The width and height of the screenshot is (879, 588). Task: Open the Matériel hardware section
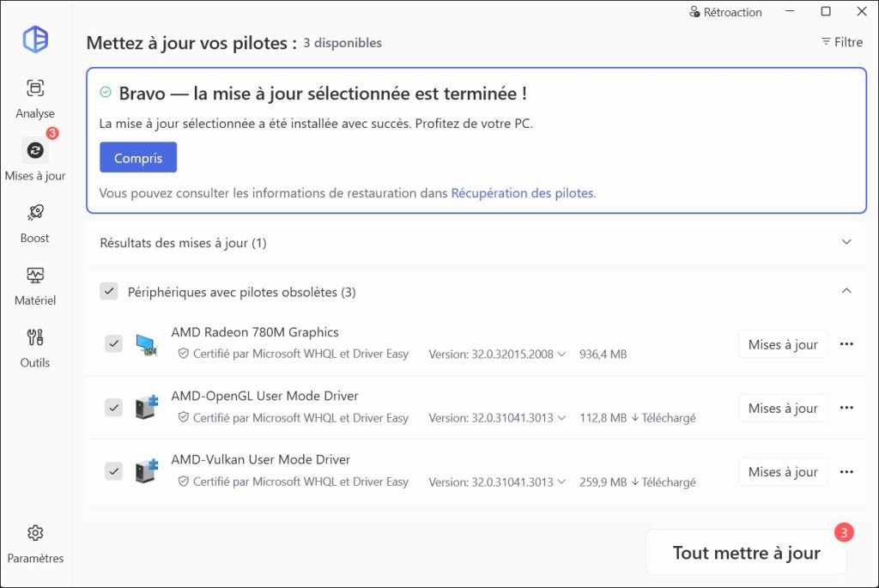pyautogui.click(x=35, y=286)
